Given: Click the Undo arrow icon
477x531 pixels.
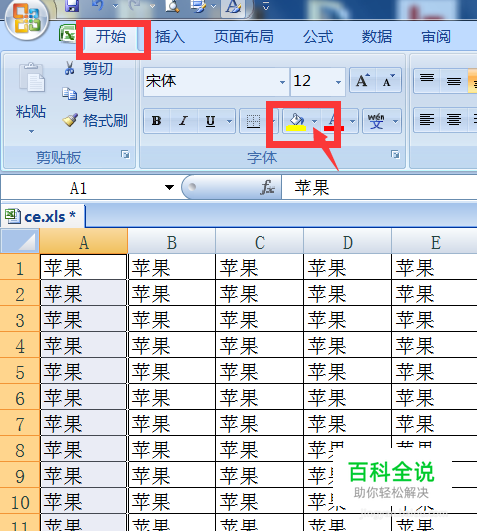Looking at the screenshot, I should tap(98, 5).
